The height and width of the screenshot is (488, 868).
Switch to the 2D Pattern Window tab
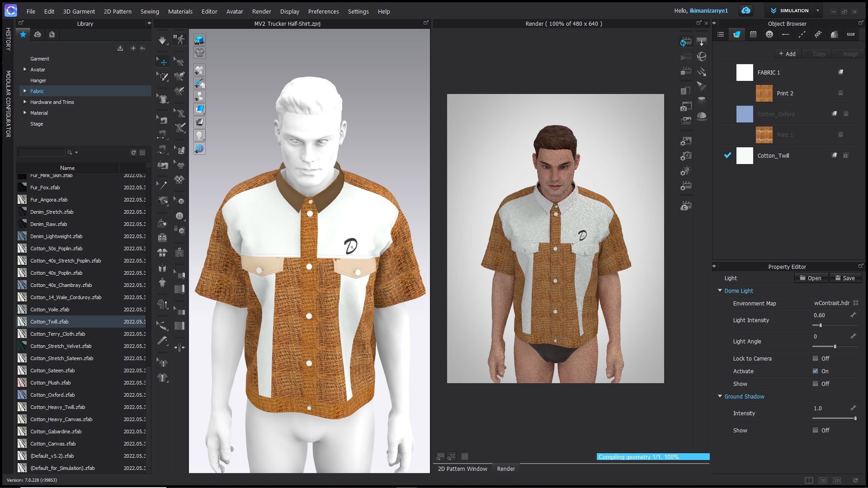462,469
